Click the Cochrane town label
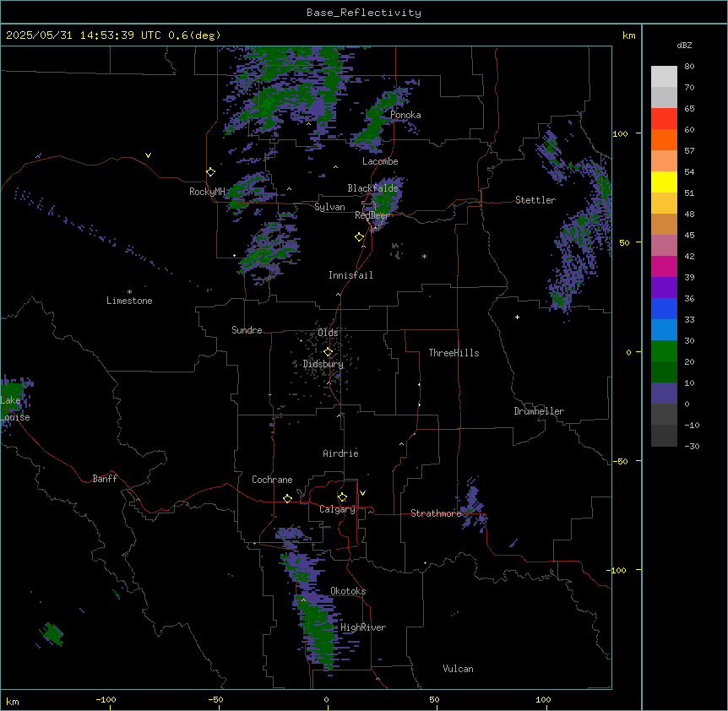The height and width of the screenshot is (711, 728). pos(272,480)
